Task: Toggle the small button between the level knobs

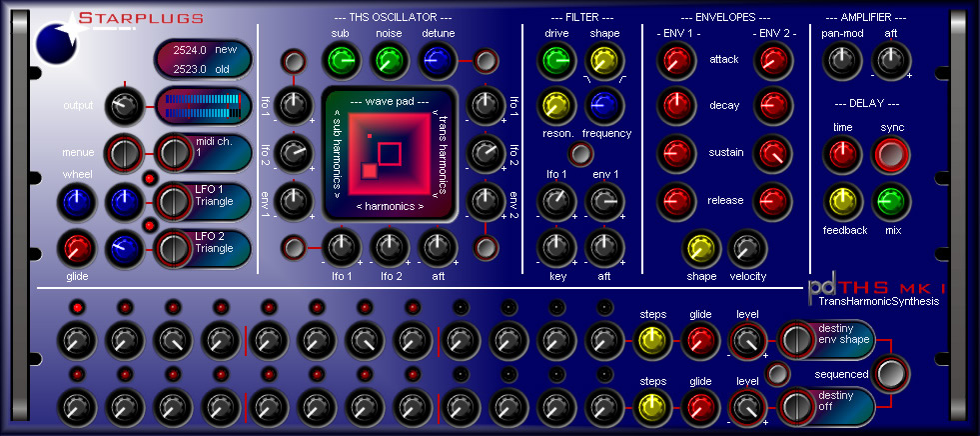Action: tap(777, 373)
